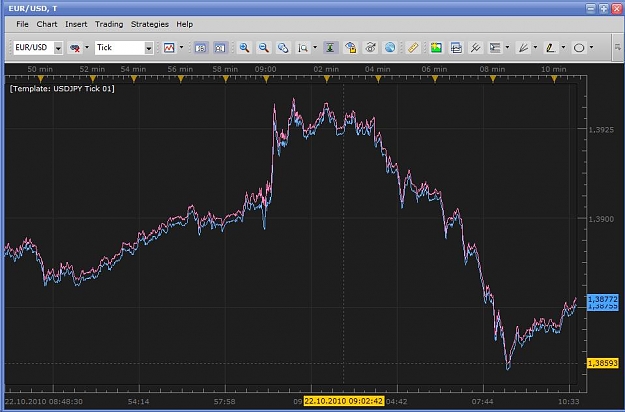This screenshot has width=625, height=412.
Task: Click the eye with arrow icon
Action: [370, 48]
